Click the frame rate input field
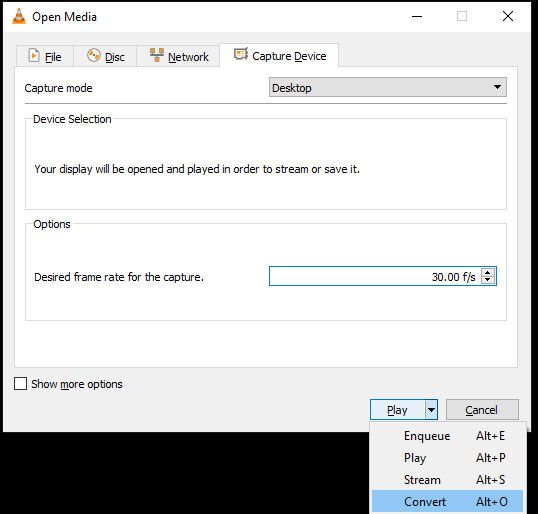This screenshot has height=514, width=538. coord(376,276)
